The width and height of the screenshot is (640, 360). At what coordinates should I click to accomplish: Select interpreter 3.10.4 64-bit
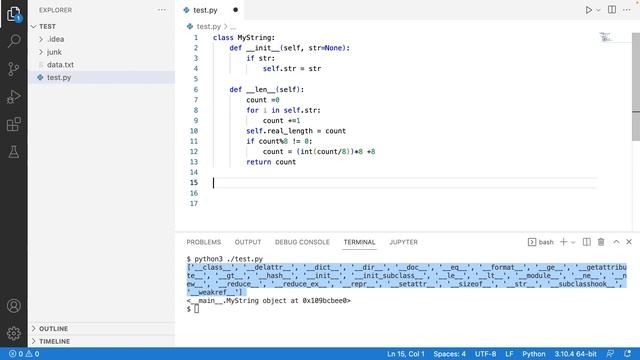tap(576, 354)
